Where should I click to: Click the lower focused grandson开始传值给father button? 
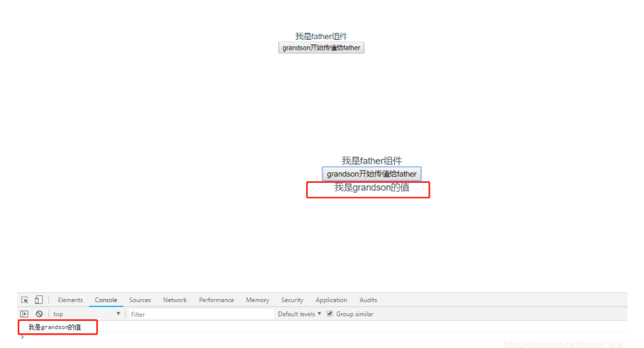(372, 174)
